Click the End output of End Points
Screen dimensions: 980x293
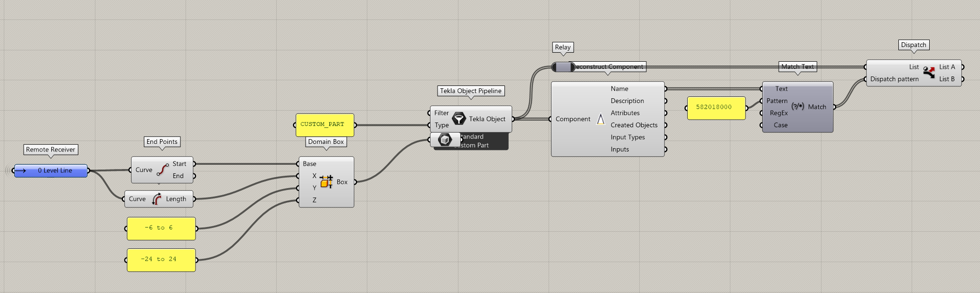pos(178,176)
